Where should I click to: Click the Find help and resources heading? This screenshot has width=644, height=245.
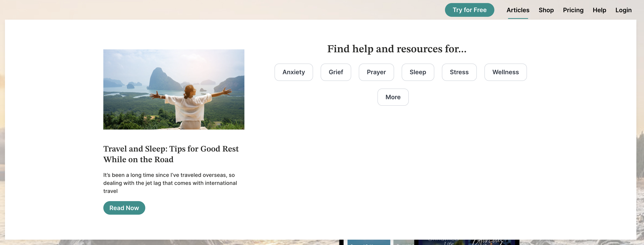397,49
